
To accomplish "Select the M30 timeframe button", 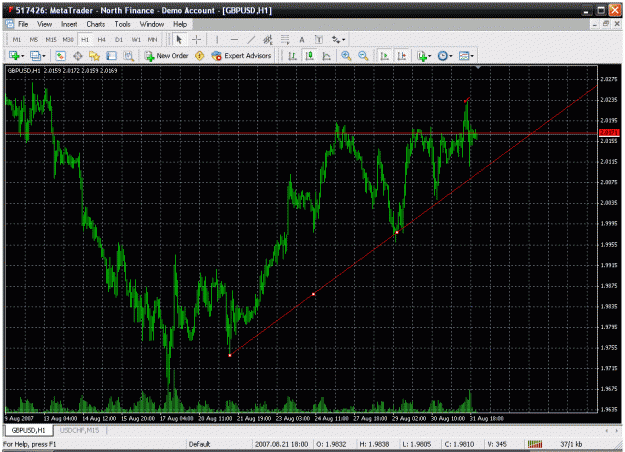I will (68, 39).
